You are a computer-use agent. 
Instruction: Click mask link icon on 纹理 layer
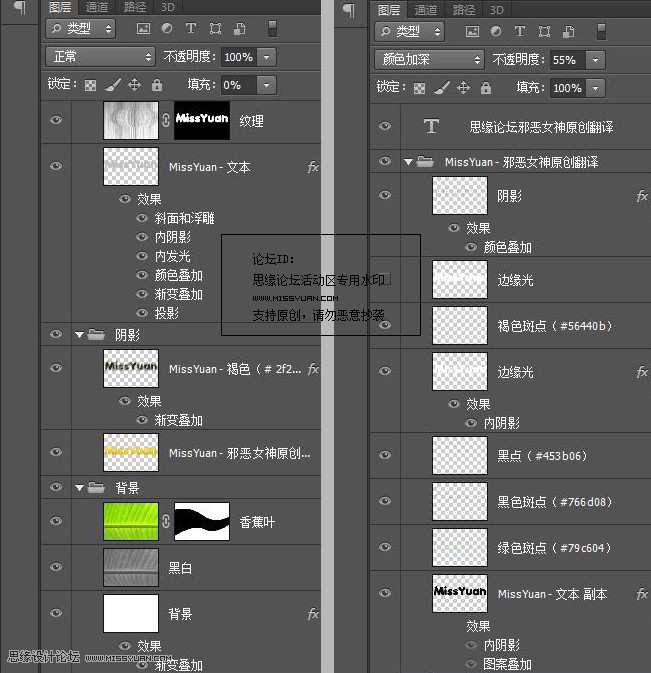tap(166, 120)
